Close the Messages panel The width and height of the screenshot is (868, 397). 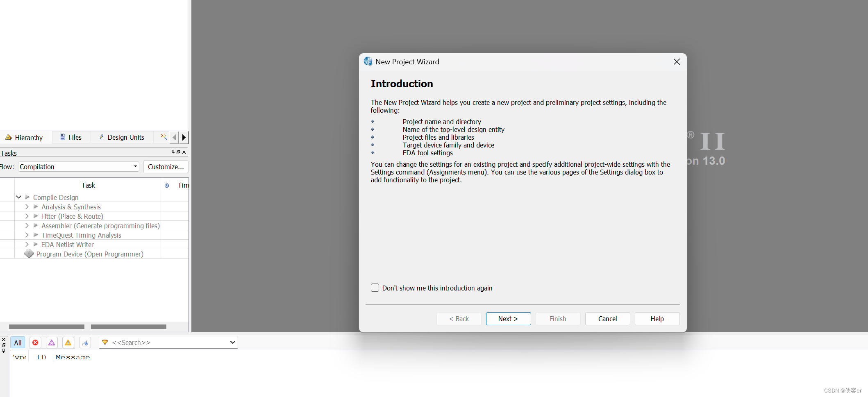point(4,340)
